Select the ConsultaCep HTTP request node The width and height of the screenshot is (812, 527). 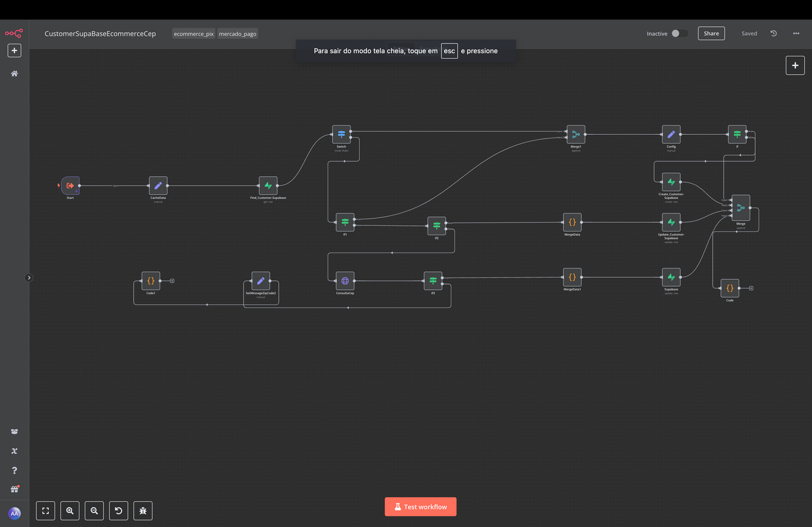pyautogui.click(x=345, y=281)
